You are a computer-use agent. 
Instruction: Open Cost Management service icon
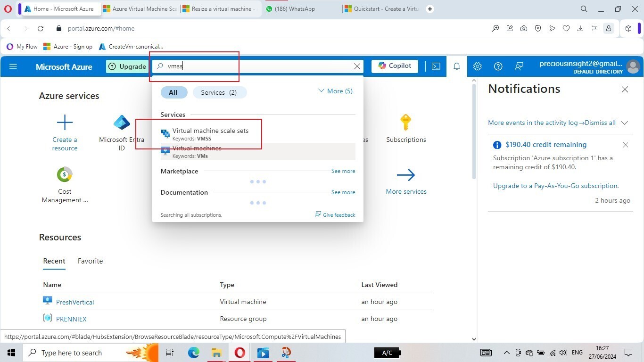pyautogui.click(x=65, y=174)
